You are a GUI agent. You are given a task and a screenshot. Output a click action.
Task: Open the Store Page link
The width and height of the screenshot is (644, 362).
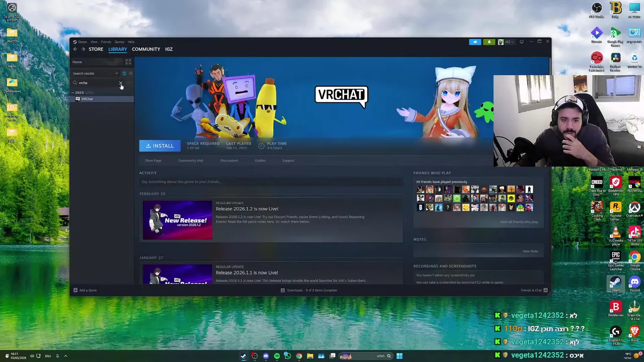pyautogui.click(x=153, y=160)
